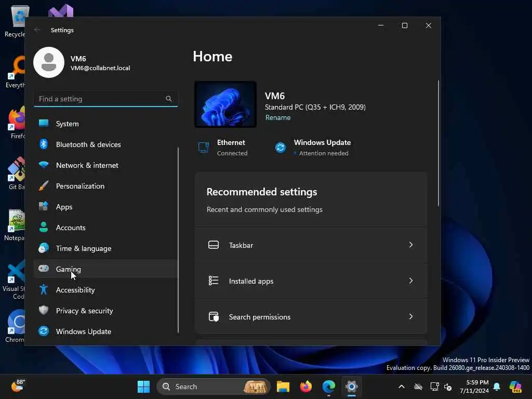Open the Accessibility figure icon
This screenshot has height=399, width=532.
coord(44,289)
